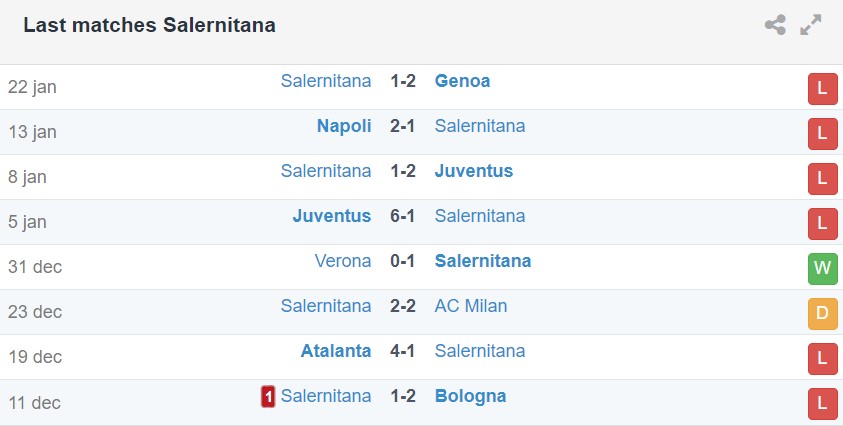Open the AC Milan team link
This screenshot has width=843, height=426.
coord(470,306)
